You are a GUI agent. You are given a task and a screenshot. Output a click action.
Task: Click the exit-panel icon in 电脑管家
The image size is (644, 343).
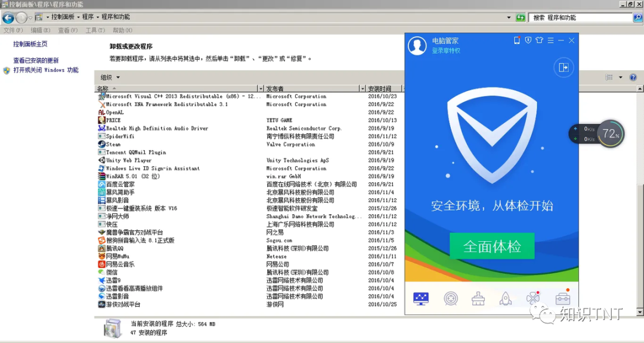(x=563, y=67)
